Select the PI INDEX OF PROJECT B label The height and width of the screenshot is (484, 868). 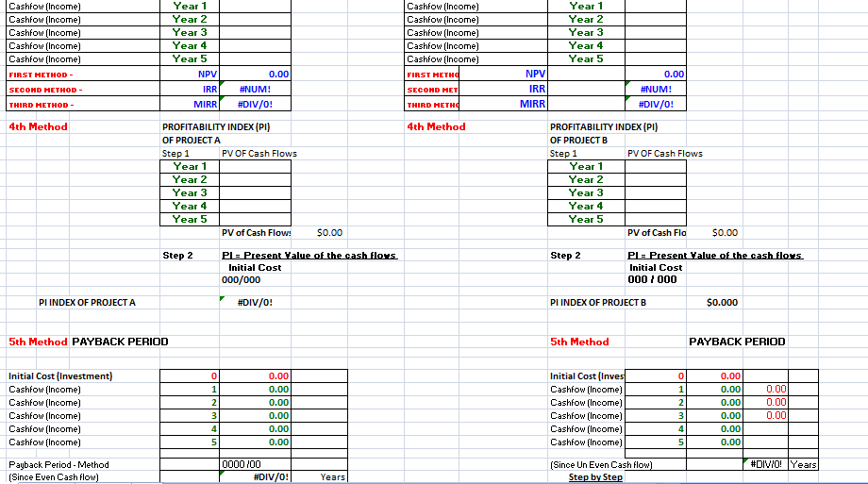click(598, 302)
